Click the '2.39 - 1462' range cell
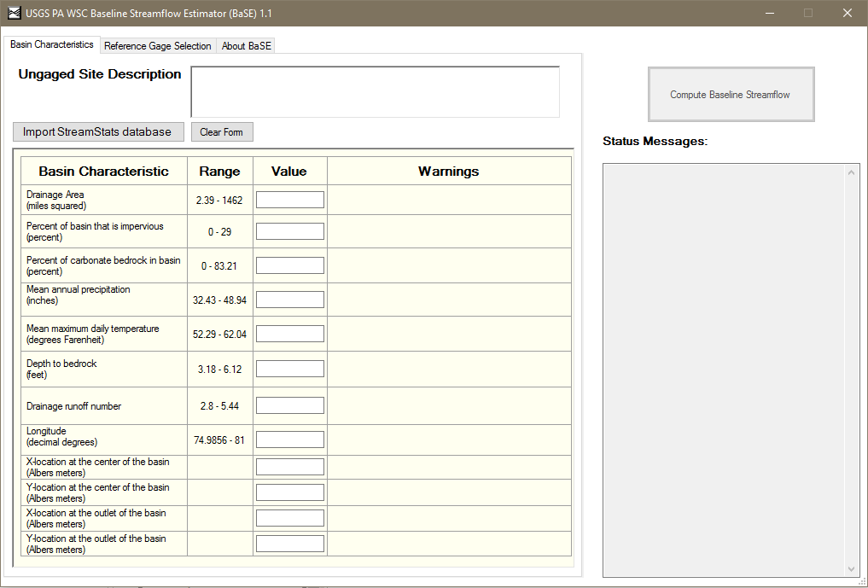 click(219, 201)
